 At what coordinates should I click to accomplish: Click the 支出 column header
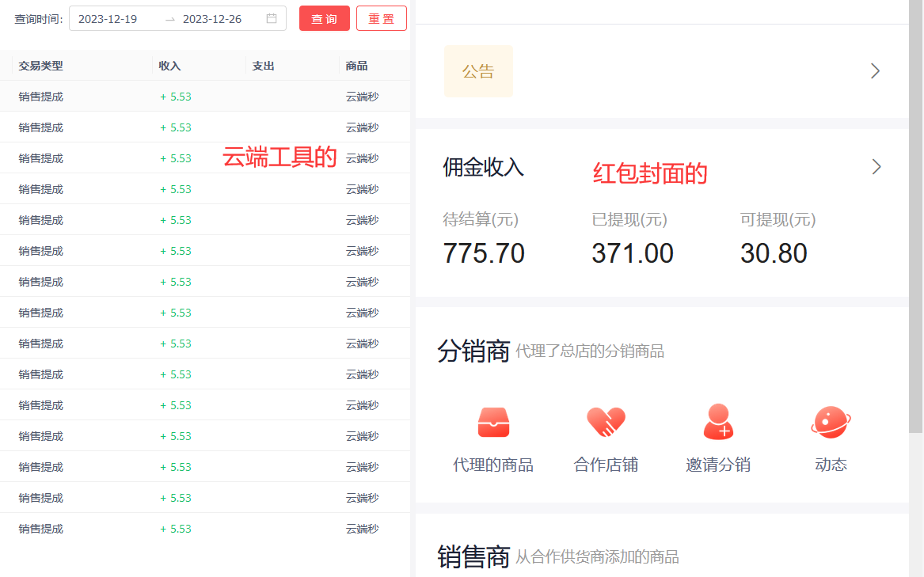tap(263, 66)
